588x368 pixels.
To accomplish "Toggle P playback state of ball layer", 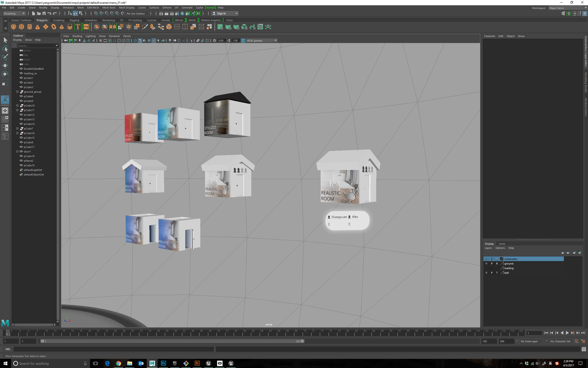I will pos(492,273).
